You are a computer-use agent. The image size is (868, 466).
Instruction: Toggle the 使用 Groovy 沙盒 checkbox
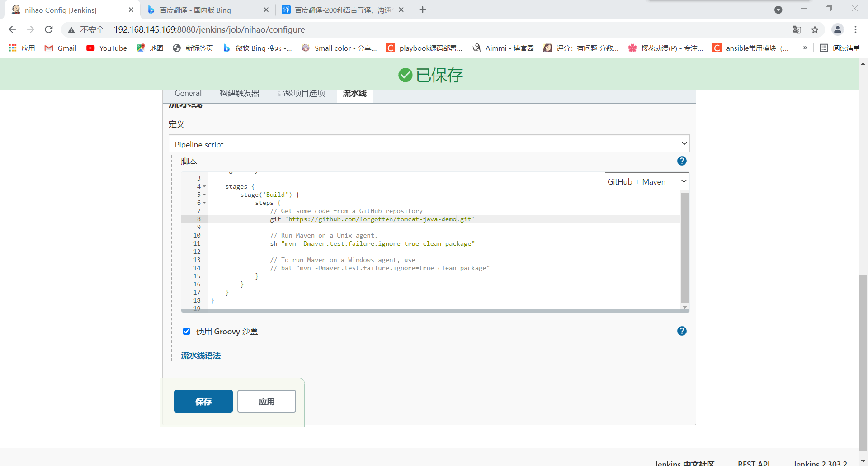tap(186, 332)
